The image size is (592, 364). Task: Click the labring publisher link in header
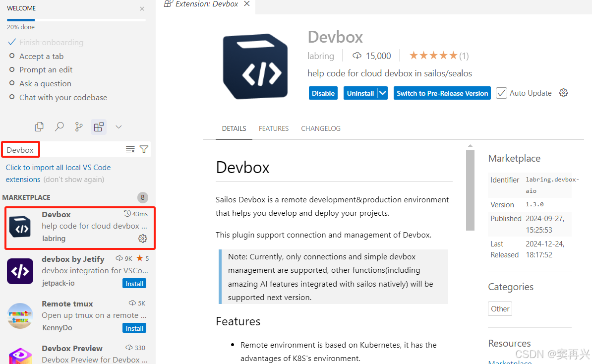(320, 56)
